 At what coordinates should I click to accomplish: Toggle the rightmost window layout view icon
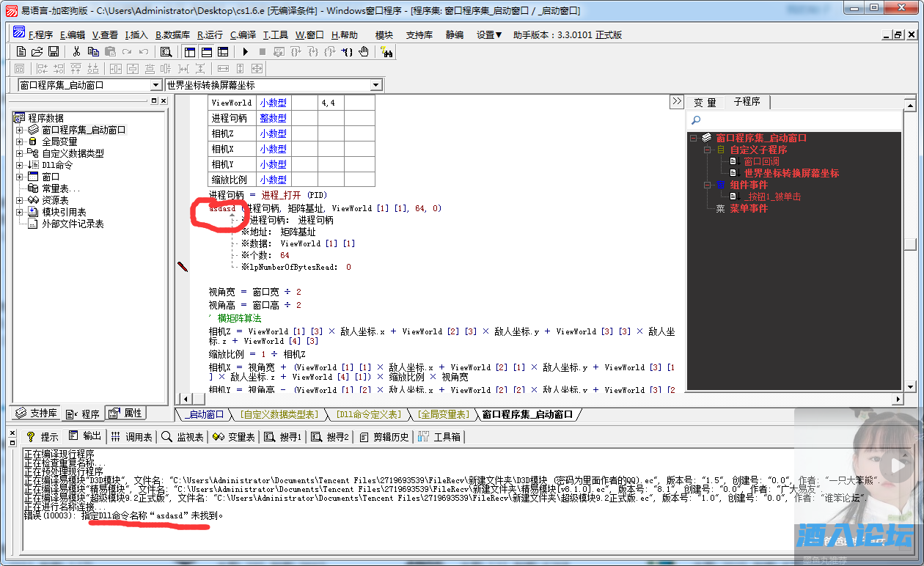click(x=223, y=52)
